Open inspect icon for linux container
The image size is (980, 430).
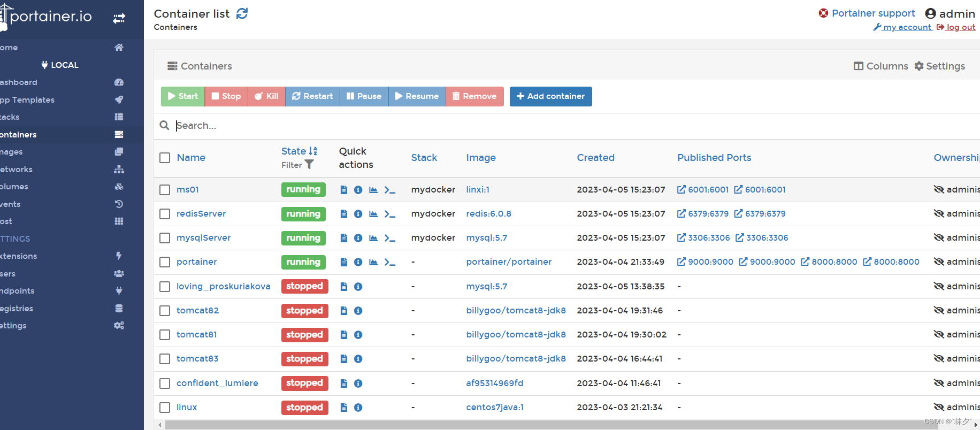click(x=358, y=408)
